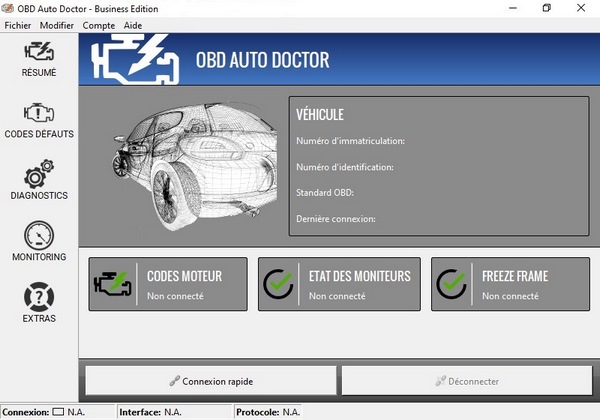
Task: Click the wireframe car image
Action: pyautogui.click(x=195, y=166)
